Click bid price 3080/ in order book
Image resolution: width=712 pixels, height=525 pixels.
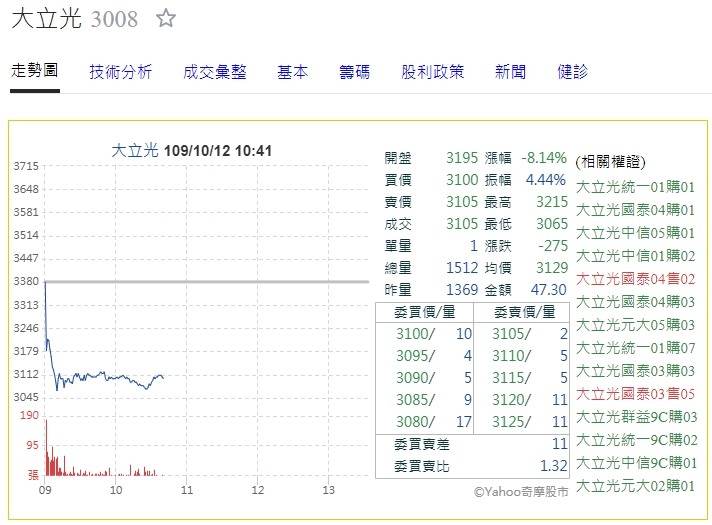tap(415, 422)
